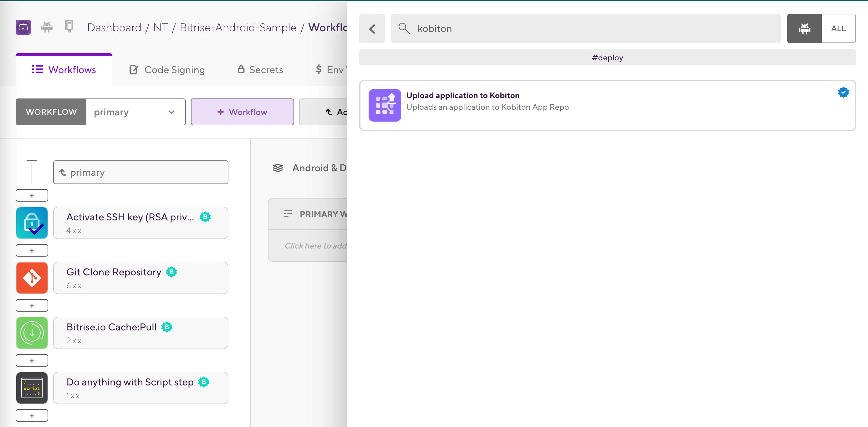The height and width of the screenshot is (427, 868).
Task: Open the Bitrise-Android-Sample breadcrumb link
Action: pyautogui.click(x=238, y=28)
